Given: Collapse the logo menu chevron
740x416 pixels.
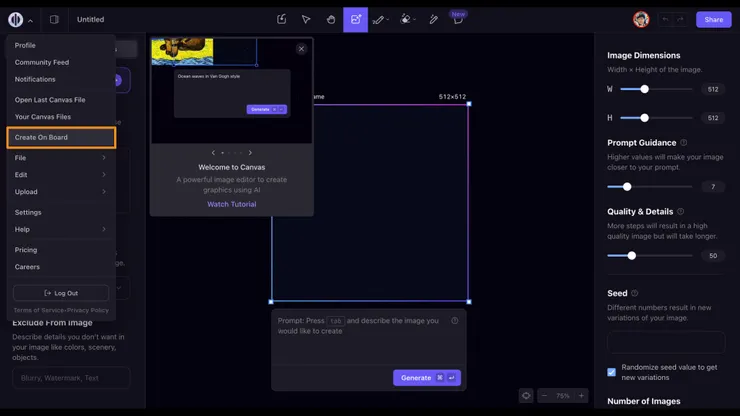Looking at the screenshot, I should pyautogui.click(x=30, y=21).
